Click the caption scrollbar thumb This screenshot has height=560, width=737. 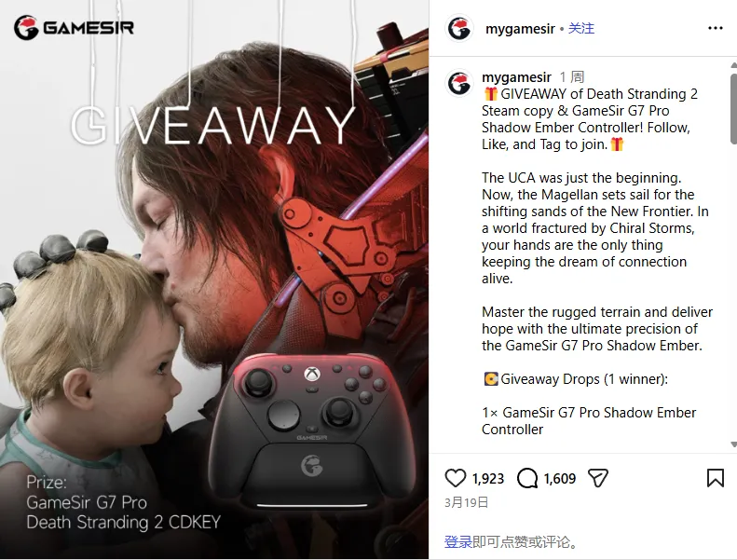[733, 108]
